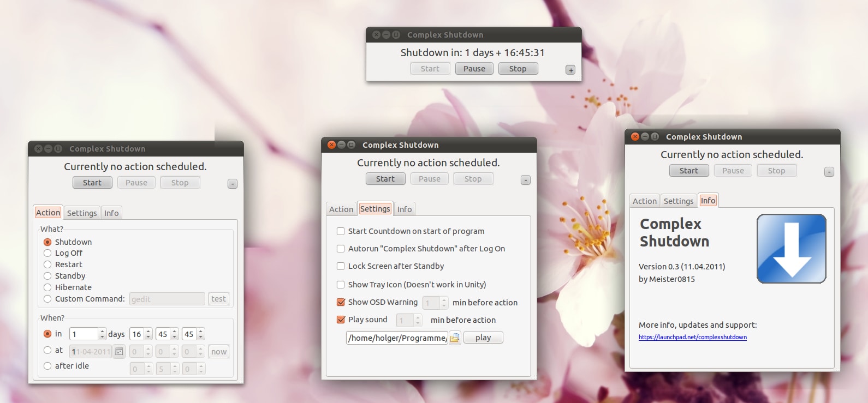
Task: Open the launchpad.net/complexshutdown link
Action: [693, 338]
